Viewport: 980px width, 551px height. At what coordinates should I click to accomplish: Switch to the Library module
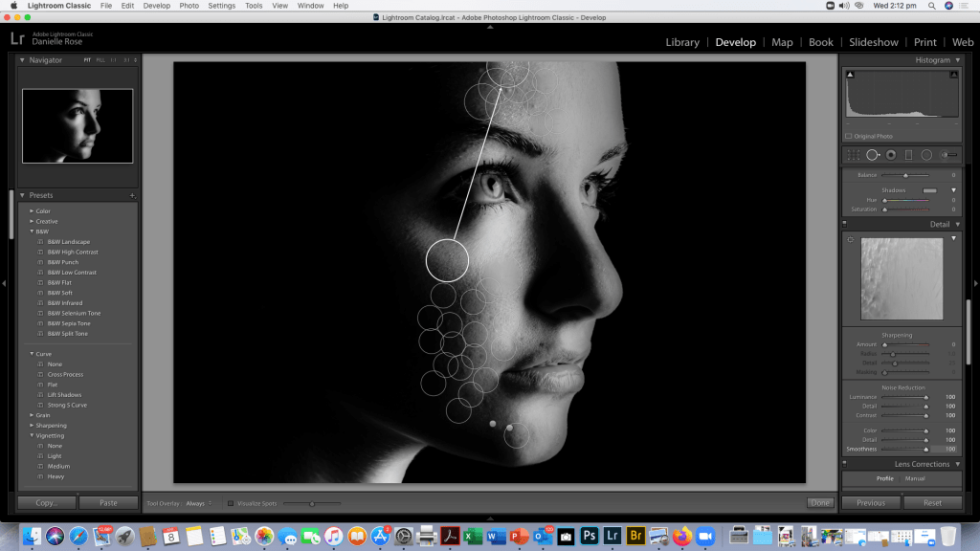[x=682, y=42]
